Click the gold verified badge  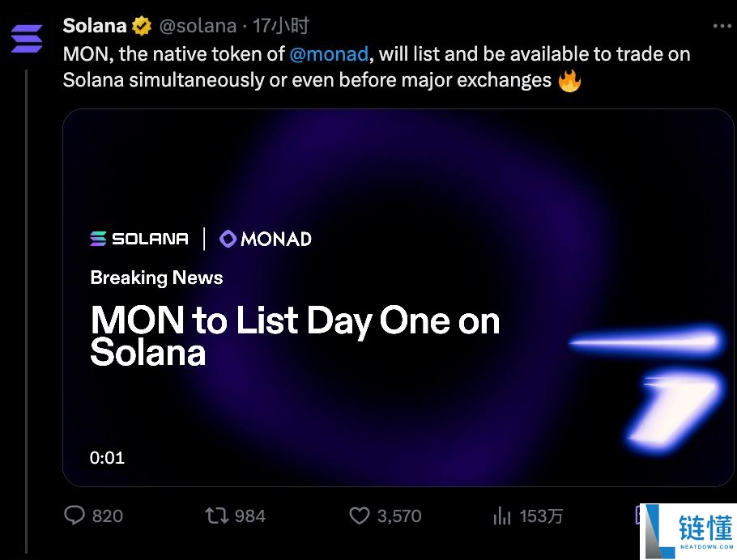(x=142, y=27)
